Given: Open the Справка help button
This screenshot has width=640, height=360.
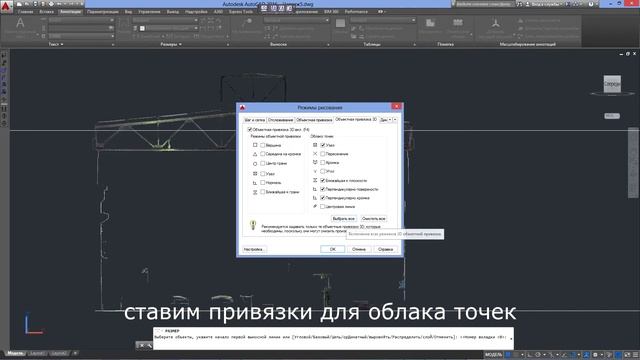Looking at the screenshot, I should click(385, 249).
